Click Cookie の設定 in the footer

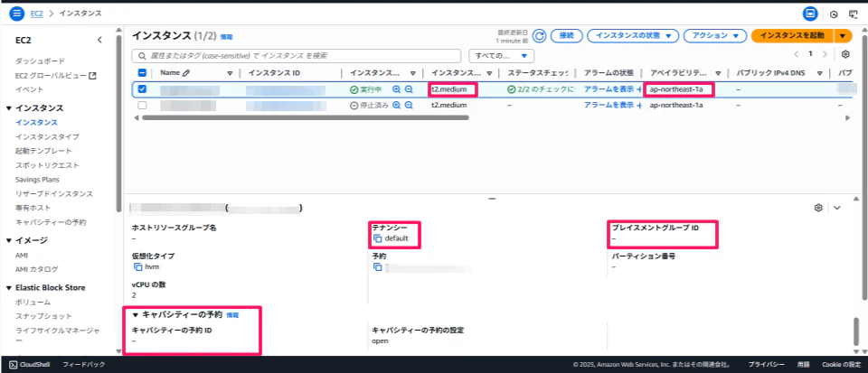pyautogui.click(x=842, y=365)
